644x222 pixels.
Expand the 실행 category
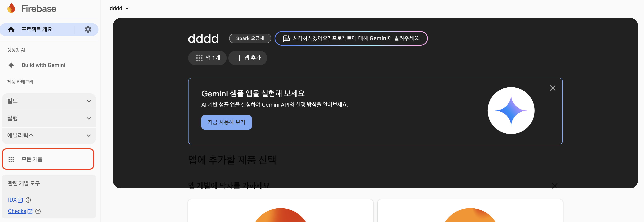click(x=49, y=118)
